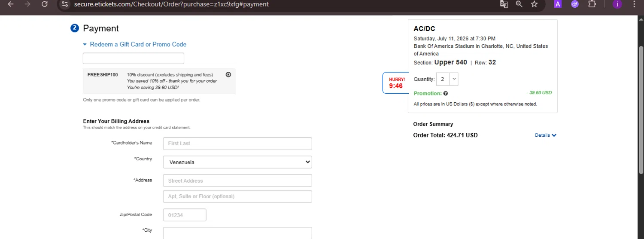Open the purple A extension icon

pos(558,4)
